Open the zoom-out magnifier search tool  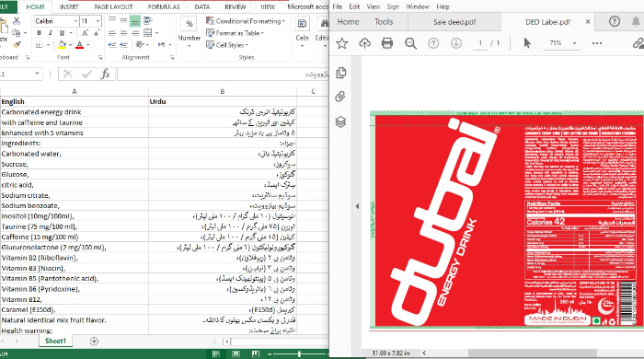tap(410, 43)
